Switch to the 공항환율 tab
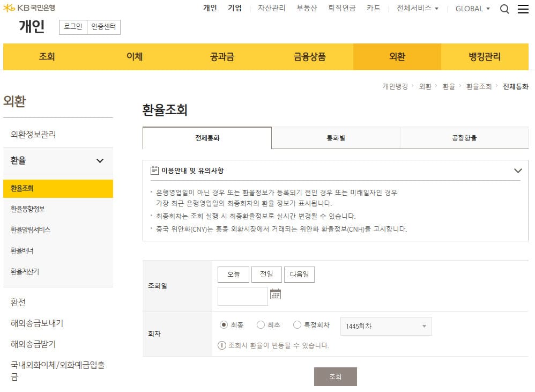The width and height of the screenshot is (535, 392). point(464,138)
